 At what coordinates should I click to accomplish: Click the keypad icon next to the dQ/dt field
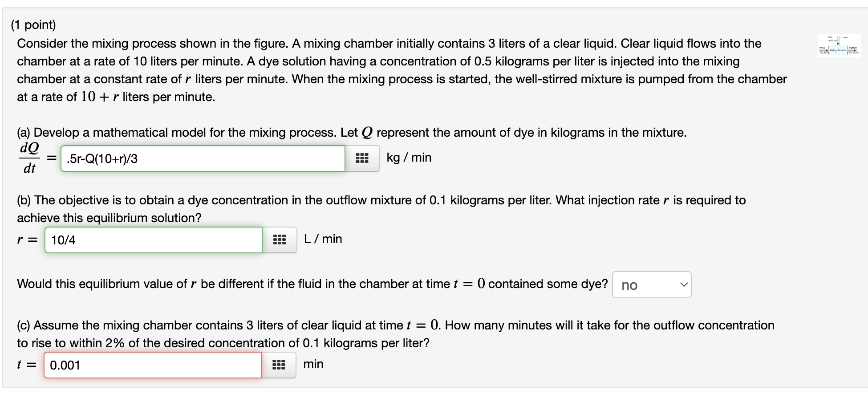pyautogui.click(x=361, y=158)
